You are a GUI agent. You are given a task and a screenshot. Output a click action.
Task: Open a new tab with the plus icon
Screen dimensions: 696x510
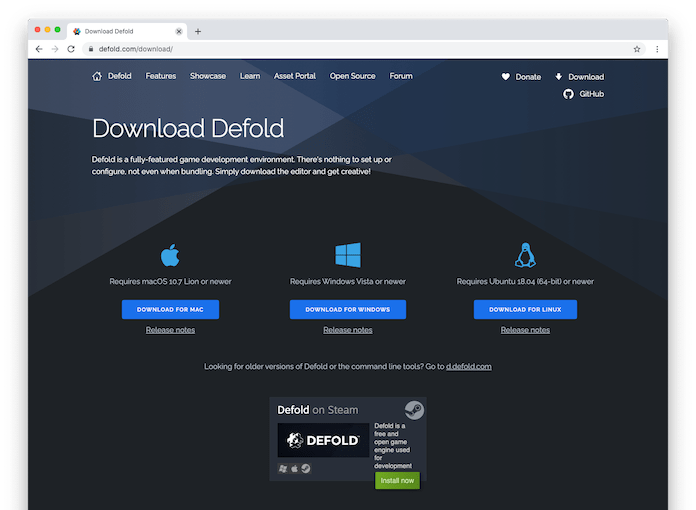tap(198, 32)
